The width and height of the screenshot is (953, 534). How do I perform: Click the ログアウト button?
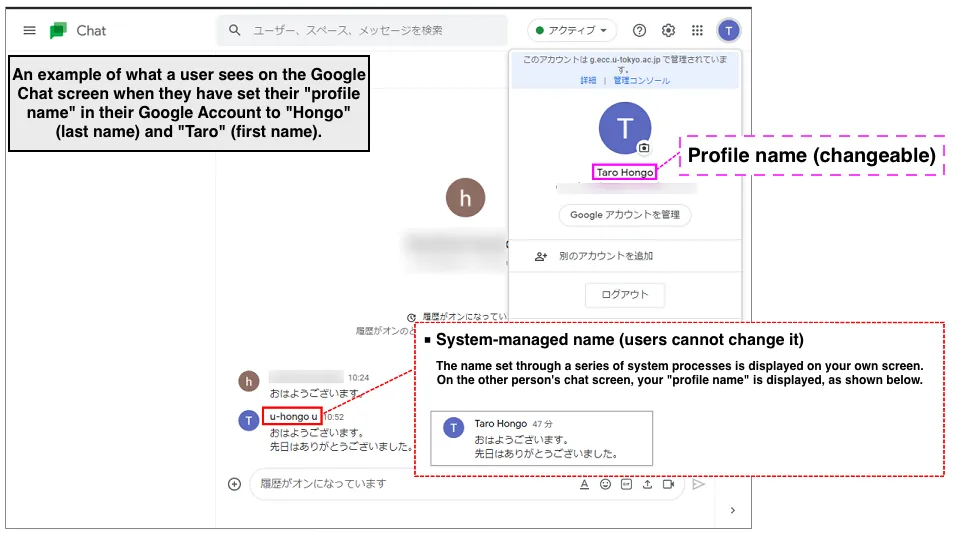pos(625,295)
